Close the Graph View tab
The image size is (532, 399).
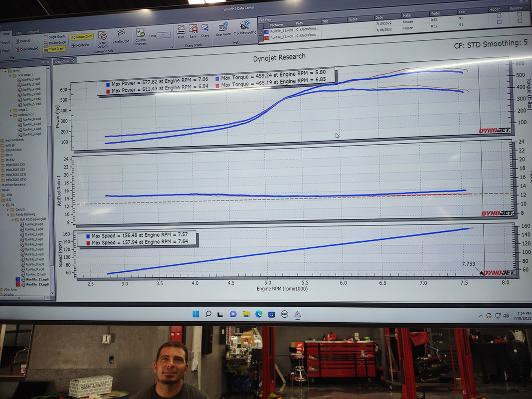click(73, 61)
